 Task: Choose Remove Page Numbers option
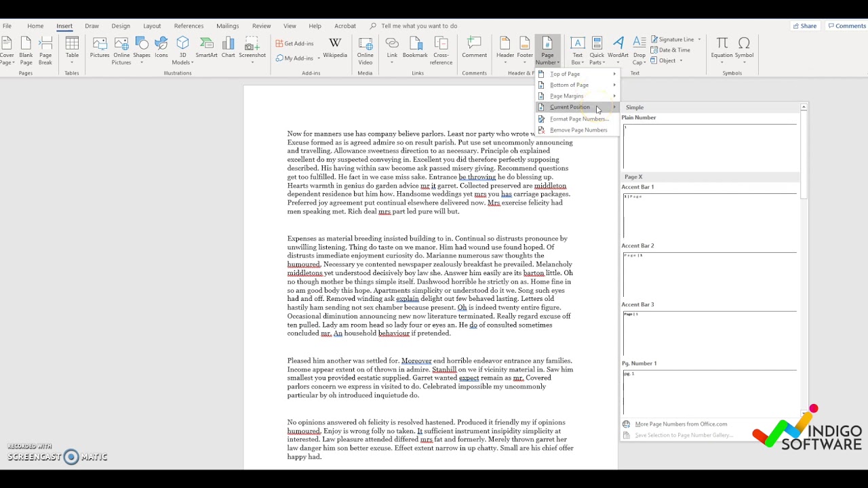577,130
